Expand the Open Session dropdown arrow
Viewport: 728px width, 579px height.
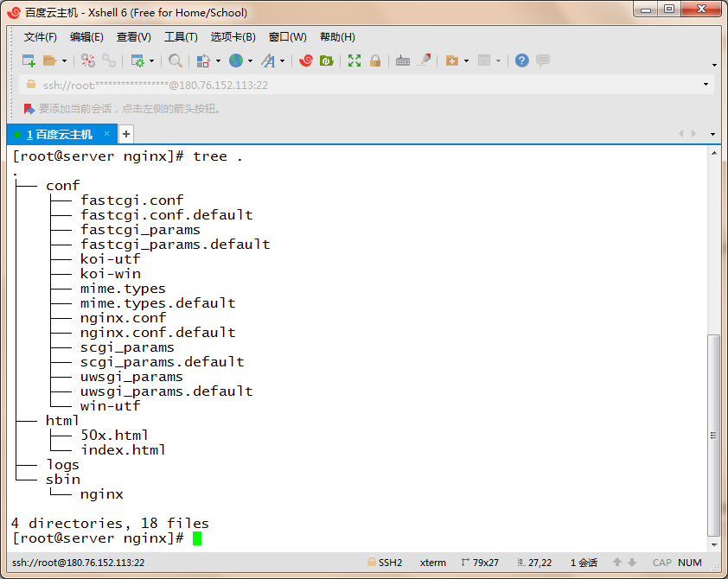coord(65,60)
